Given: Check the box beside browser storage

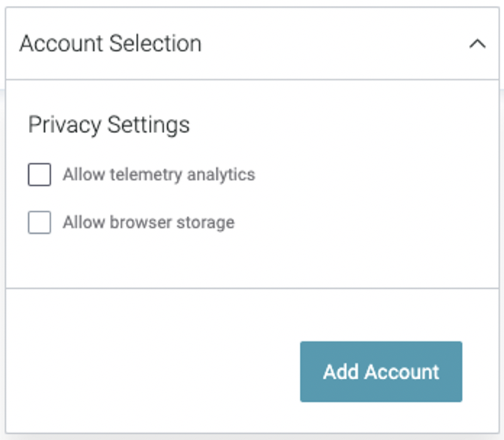Looking at the screenshot, I should [39, 222].
